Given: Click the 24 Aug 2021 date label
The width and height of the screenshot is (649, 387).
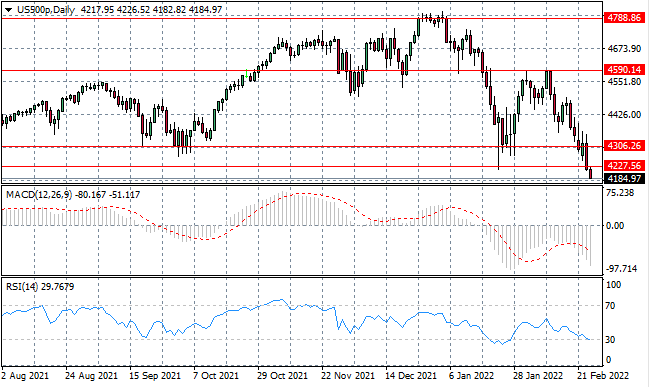Looking at the screenshot, I should [91, 376].
